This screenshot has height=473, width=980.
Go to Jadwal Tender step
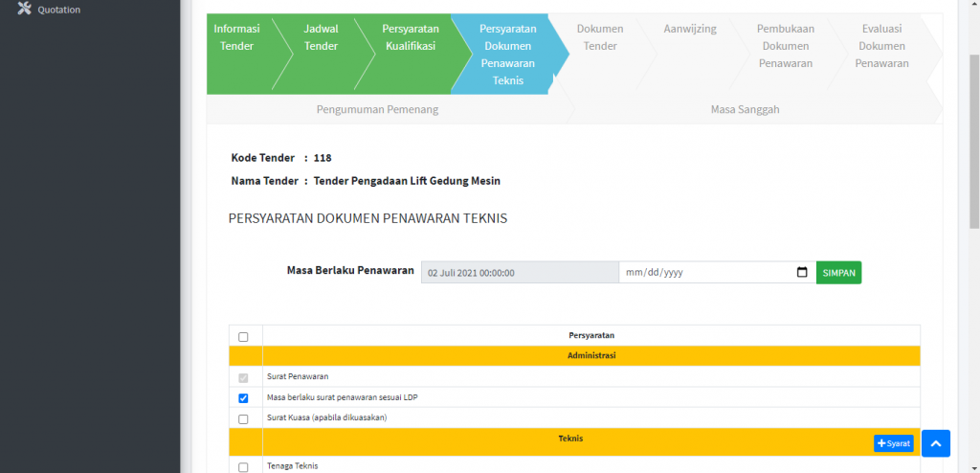tap(321, 37)
